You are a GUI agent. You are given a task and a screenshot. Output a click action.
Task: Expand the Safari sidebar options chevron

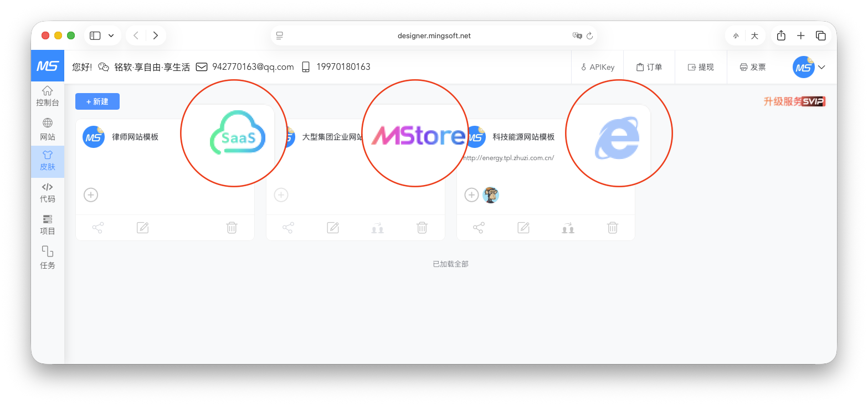(111, 35)
